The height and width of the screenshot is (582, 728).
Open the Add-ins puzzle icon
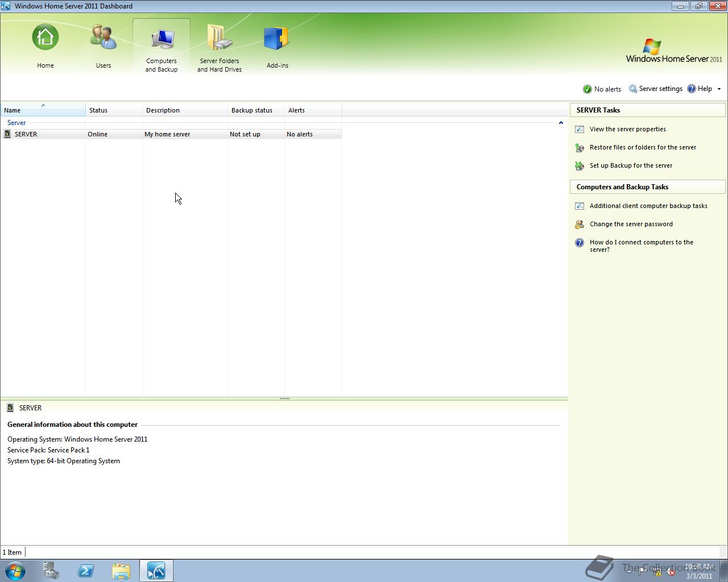pyautogui.click(x=277, y=39)
